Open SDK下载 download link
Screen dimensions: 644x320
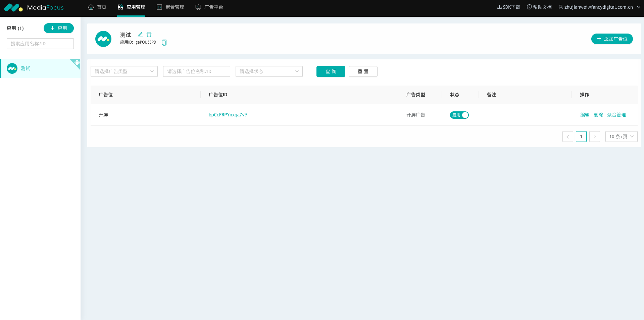pos(508,7)
